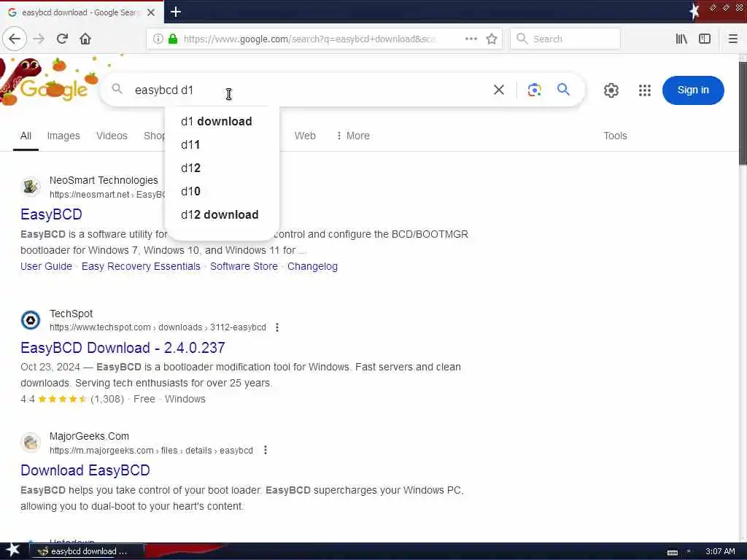Image resolution: width=747 pixels, height=560 pixels.
Task: Open the Changelog sitelink
Action: (x=312, y=266)
